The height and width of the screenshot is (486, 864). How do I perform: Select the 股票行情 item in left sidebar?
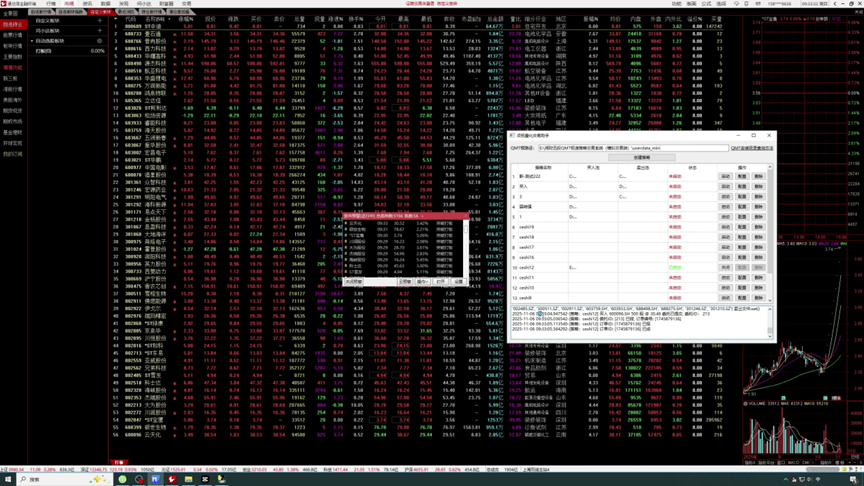point(11,35)
